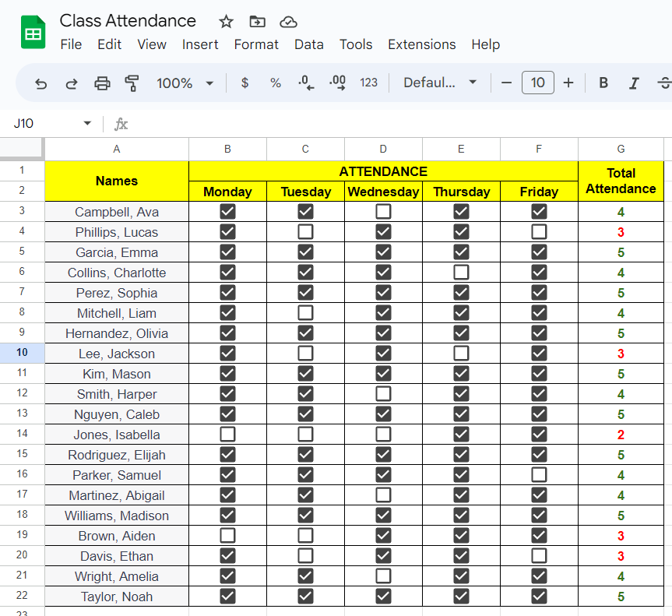Click the formula bar input field
The width and height of the screenshot is (672, 616).
pyautogui.click(x=399, y=124)
